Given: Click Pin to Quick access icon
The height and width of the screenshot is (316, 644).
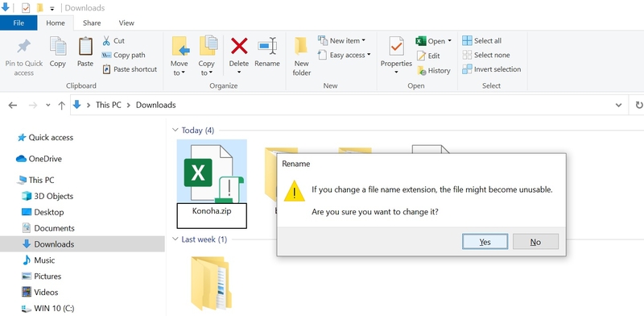Looking at the screenshot, I should point(24,46).
